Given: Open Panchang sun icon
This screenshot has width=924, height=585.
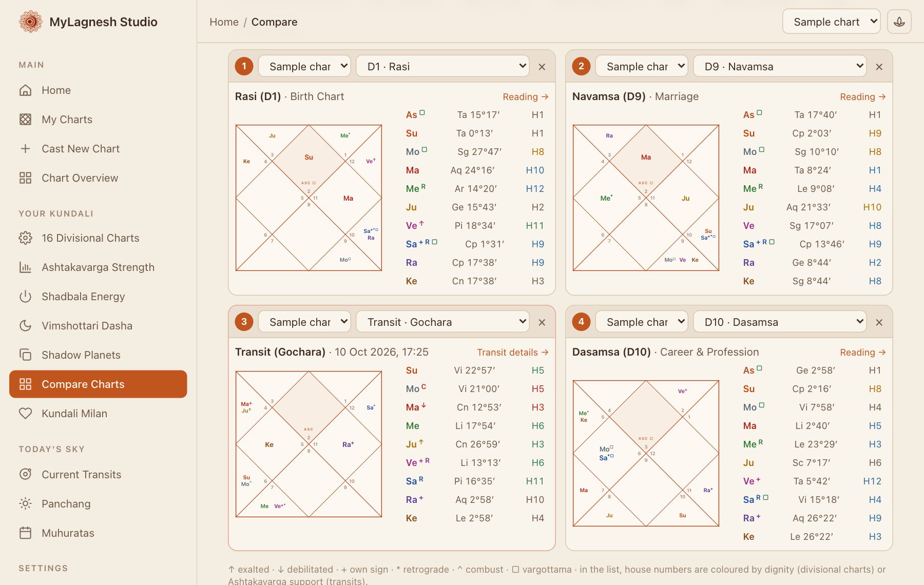Looking at the screenshot, I should [25, 504].
